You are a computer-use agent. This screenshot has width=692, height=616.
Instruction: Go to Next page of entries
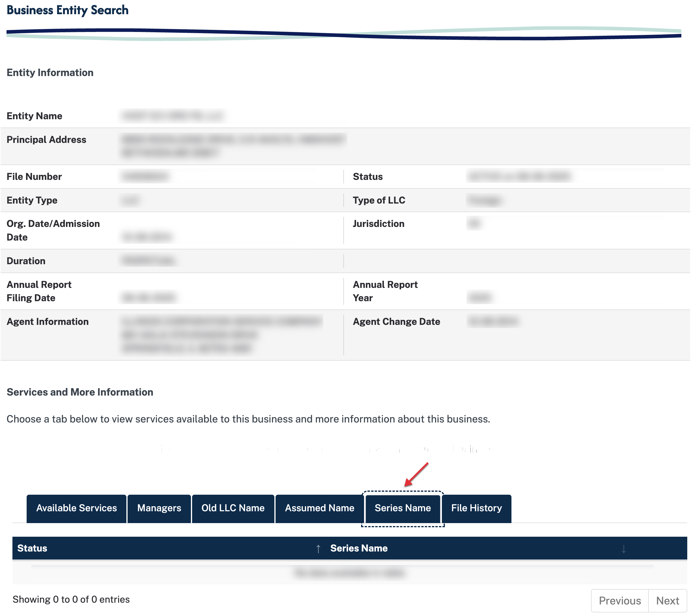pos(667,601)
